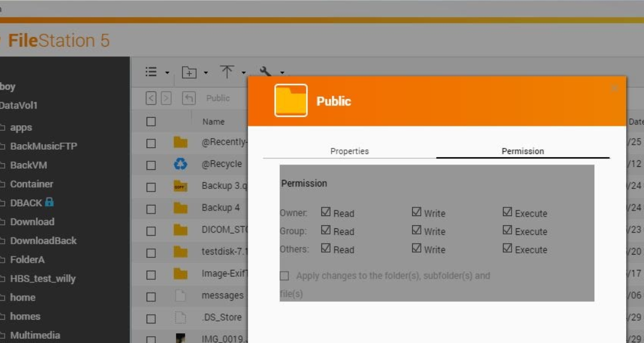644x343 pixels.
Task: Click the .DS_Store file icon
Action: (180, 317)
